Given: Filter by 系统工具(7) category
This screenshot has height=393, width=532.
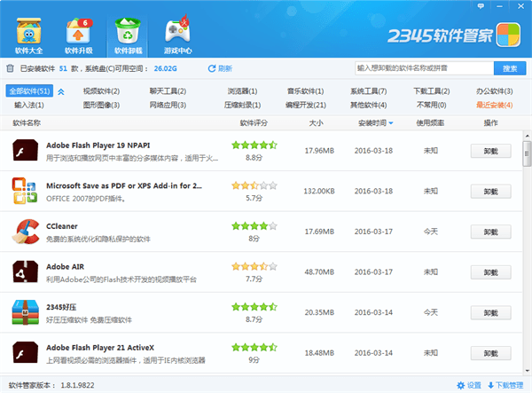Looking at the screenshot, I should [367, 91].
